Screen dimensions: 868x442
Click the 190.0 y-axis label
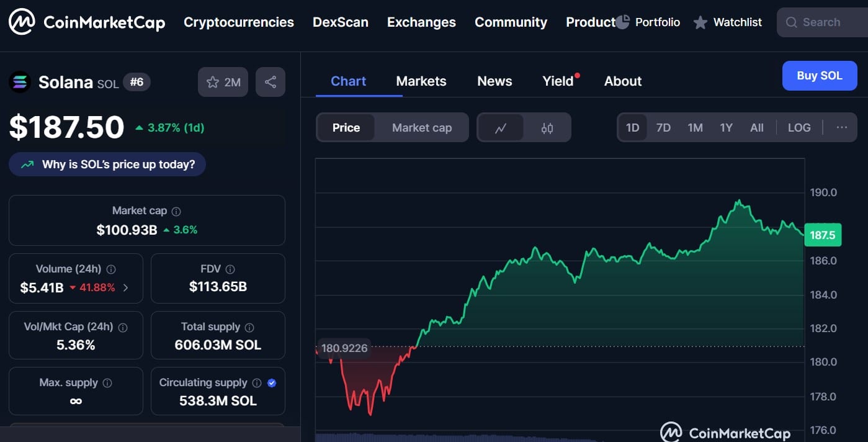823,192
